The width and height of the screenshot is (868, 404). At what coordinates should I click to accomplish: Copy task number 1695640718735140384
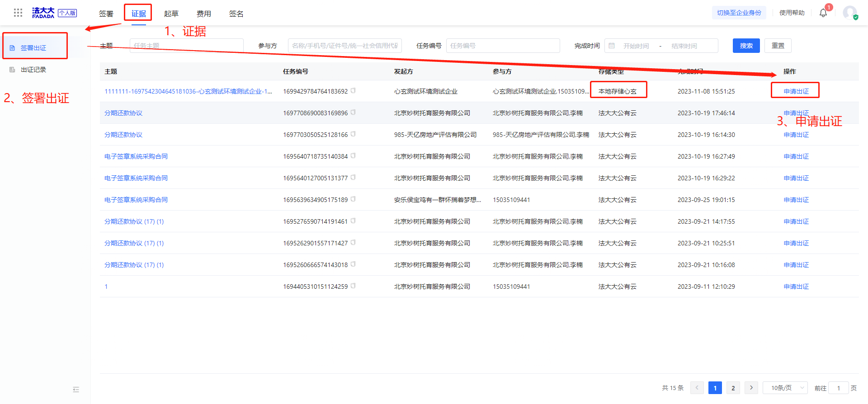click(353, 155)
